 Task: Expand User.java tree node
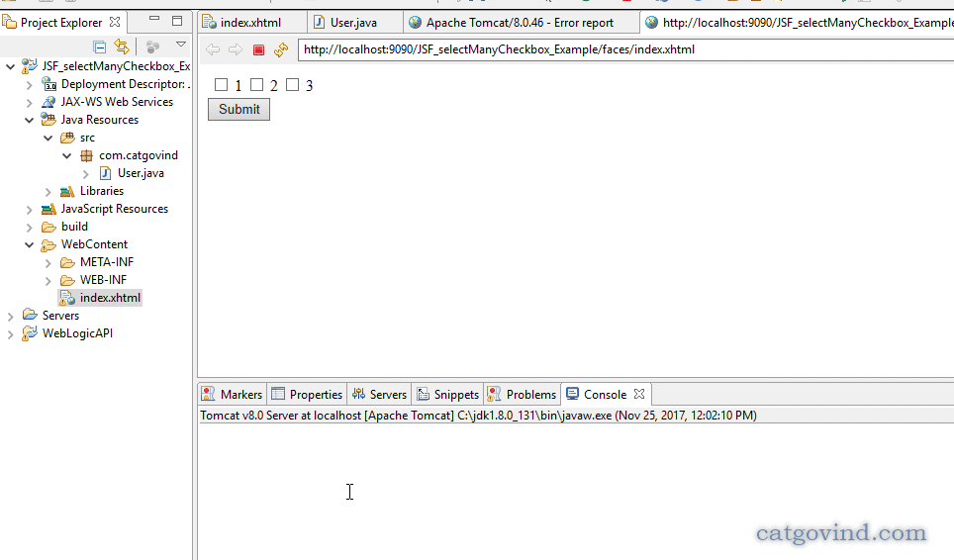click(86, 174)
